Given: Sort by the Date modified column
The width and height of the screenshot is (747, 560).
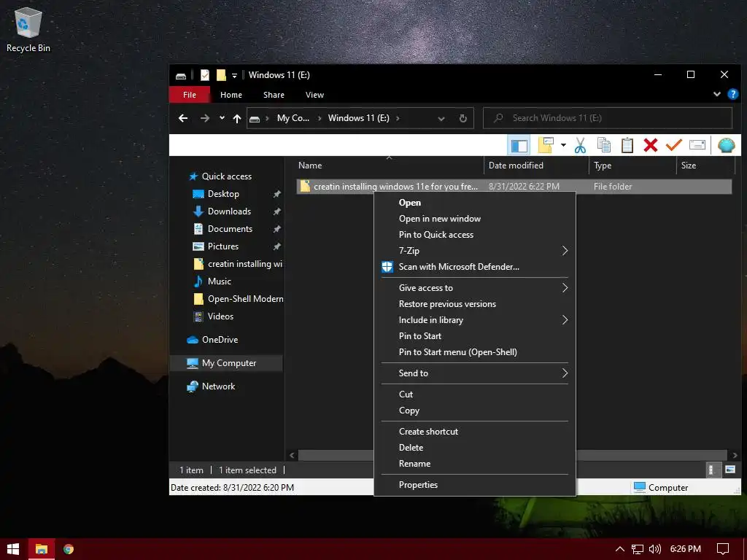Looking at the screenshot, I should [516, 166].
